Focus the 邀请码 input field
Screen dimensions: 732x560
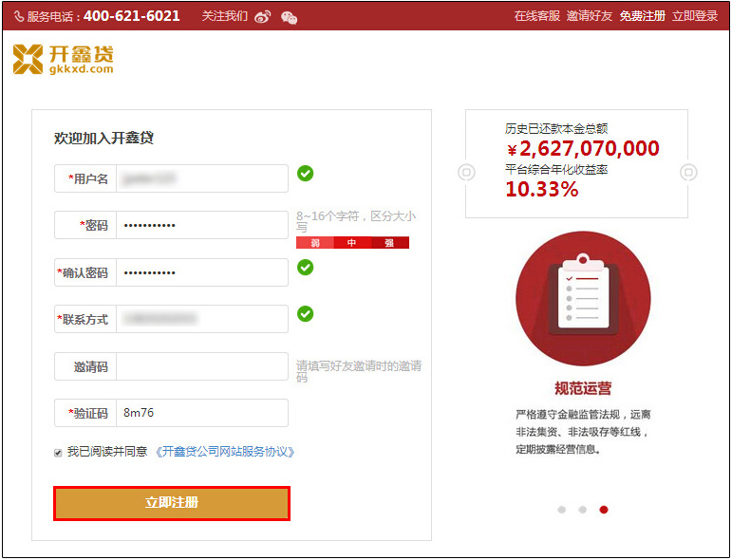point(201,366)
